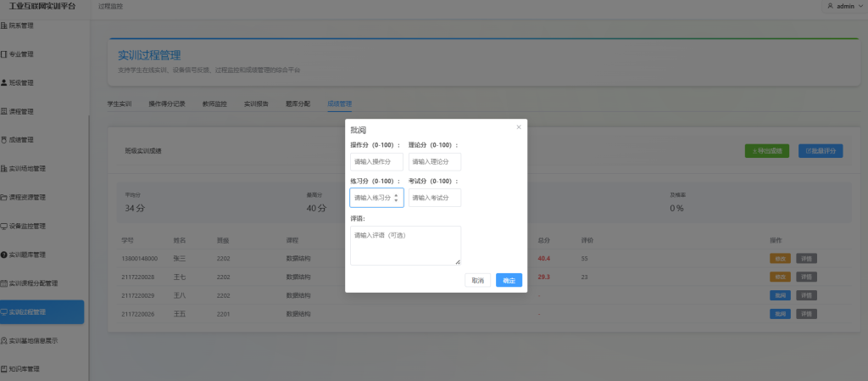Click into the 考试分 input box

pos(434,198)
